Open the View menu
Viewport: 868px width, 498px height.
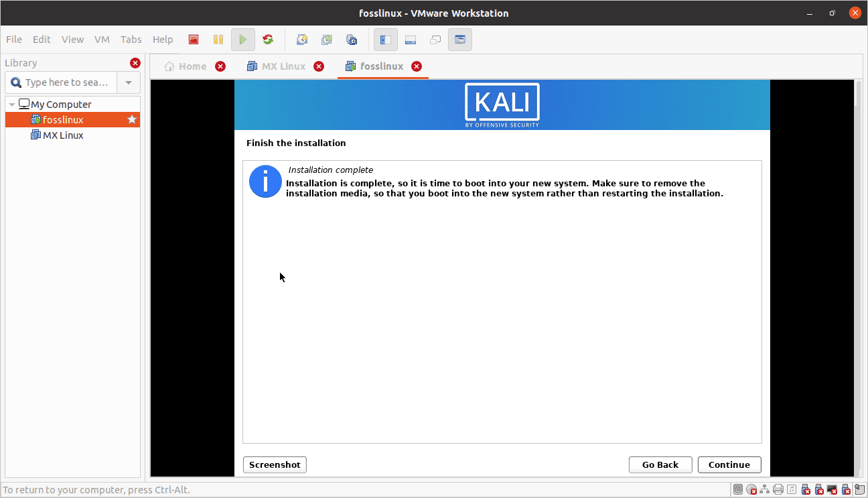72,40
